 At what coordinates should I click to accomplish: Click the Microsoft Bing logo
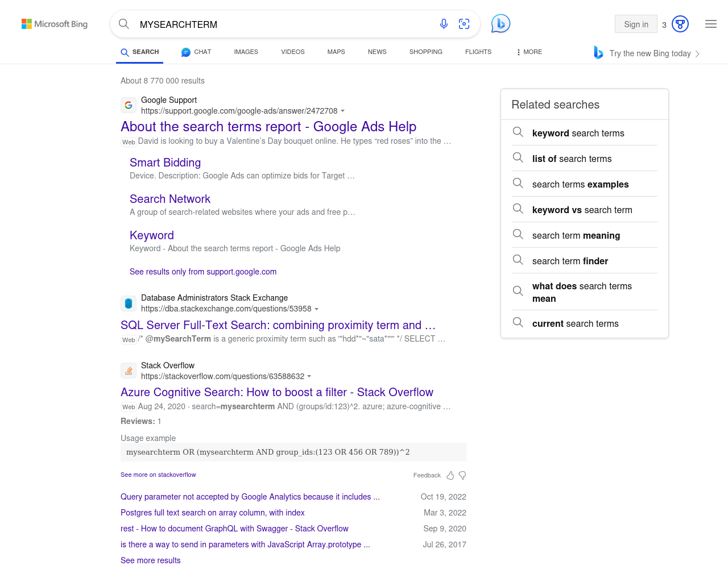[55, 24]
